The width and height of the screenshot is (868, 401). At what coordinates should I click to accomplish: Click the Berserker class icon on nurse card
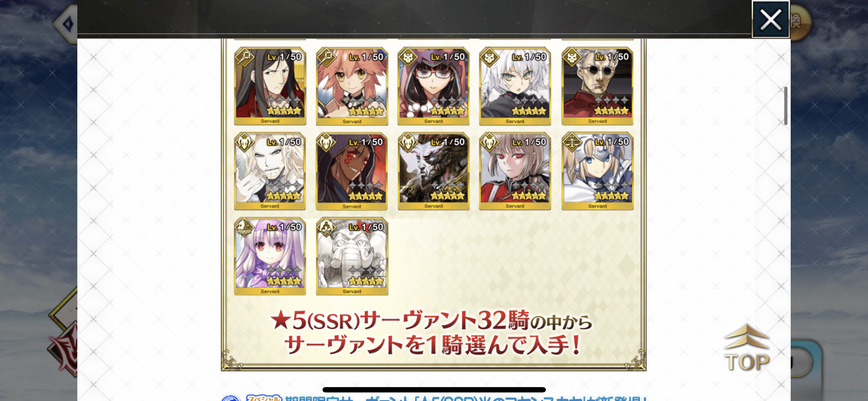490,142
